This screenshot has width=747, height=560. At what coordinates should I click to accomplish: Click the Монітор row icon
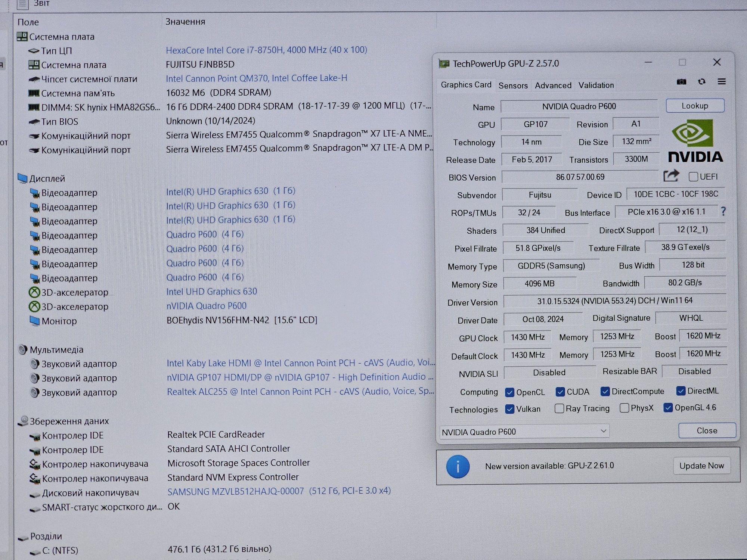[x=34, y=321]
